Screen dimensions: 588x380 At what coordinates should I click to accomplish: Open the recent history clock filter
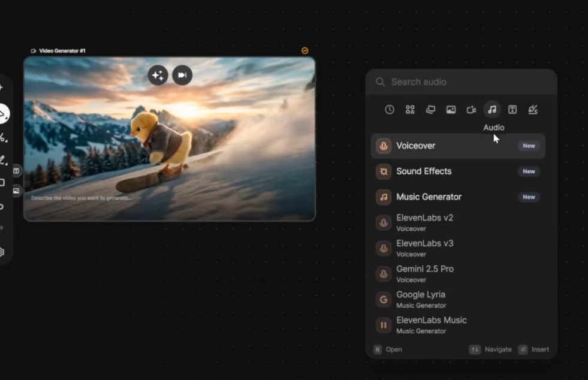[x=390, y=110]
